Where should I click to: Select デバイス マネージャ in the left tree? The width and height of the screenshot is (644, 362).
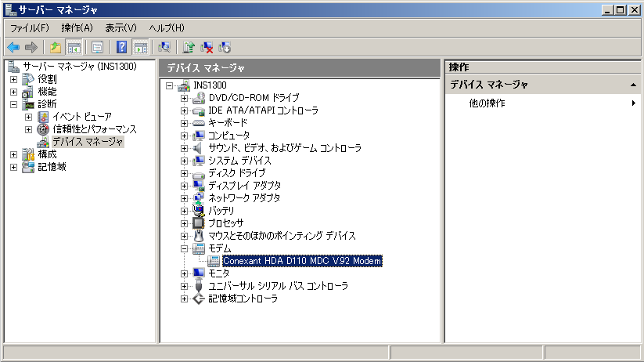click(88, 142)
